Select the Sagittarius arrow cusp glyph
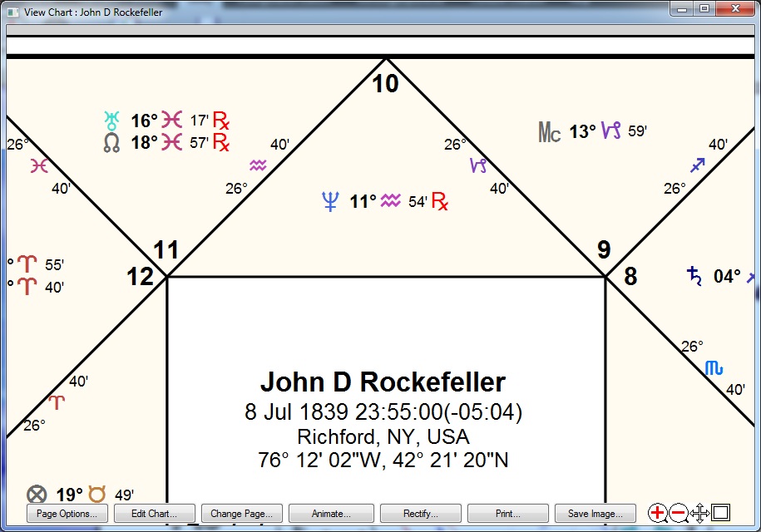 [698, 165]
